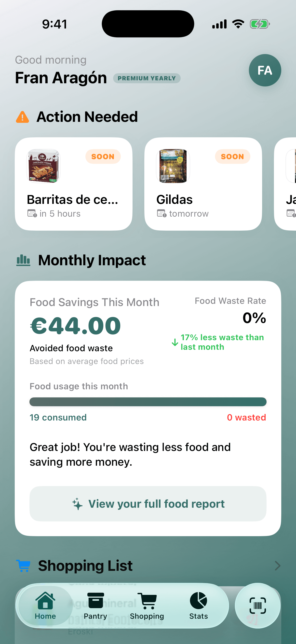Tap the food usage progress bar
Image resolution: width=296 pixels, height=644 pixels.
148,402
